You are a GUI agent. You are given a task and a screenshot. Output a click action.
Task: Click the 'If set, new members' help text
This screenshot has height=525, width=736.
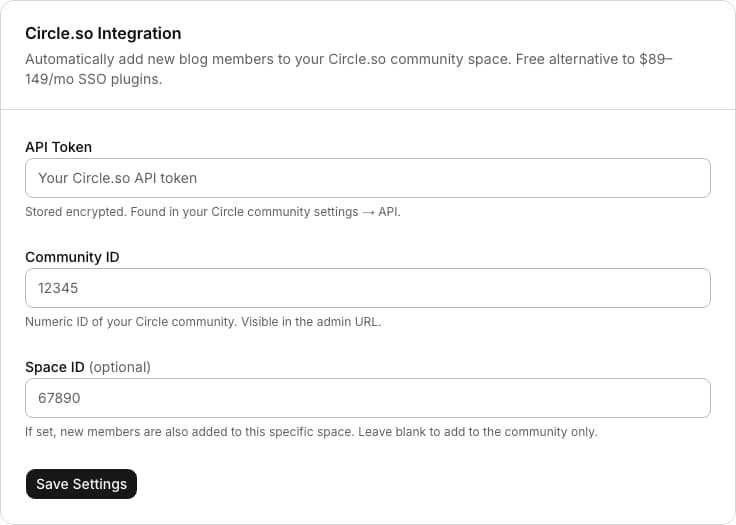click(311, 432)
